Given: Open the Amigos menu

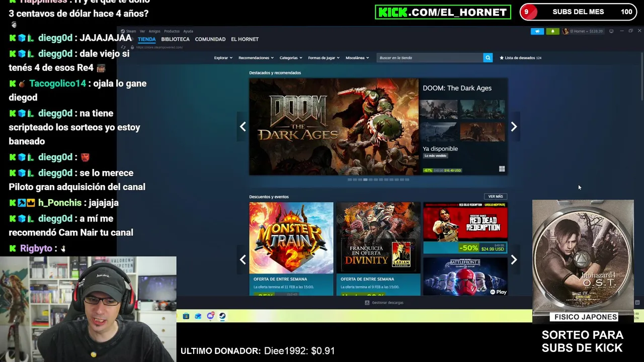Looking at the screenshot, I should click(x=154, y=31).
